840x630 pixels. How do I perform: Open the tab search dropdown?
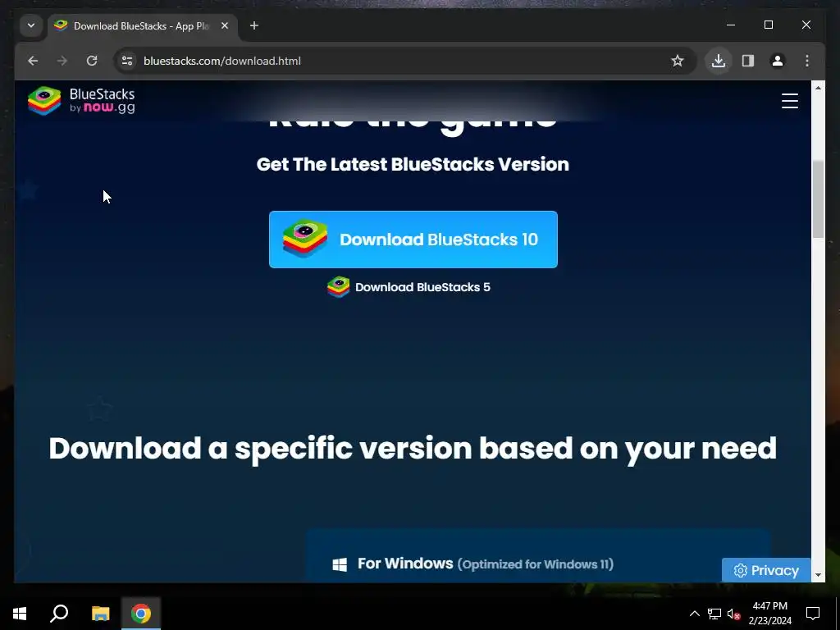click(x=31, y=25)
